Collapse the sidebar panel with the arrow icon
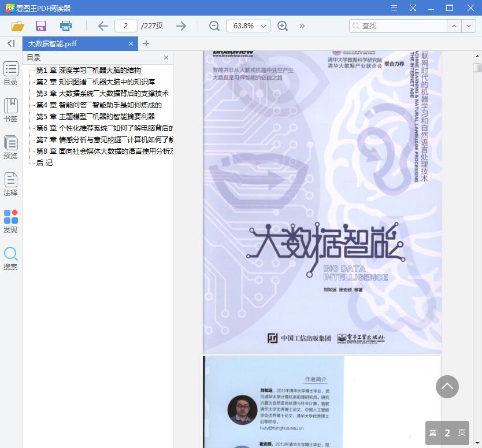This screenshot has width=482, height=448. (11, 43)
